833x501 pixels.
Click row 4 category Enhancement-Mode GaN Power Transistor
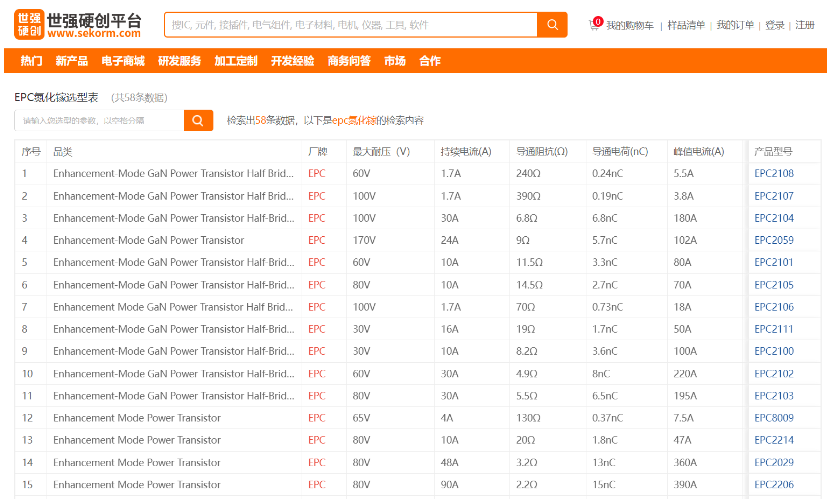(x=149, y=240)
